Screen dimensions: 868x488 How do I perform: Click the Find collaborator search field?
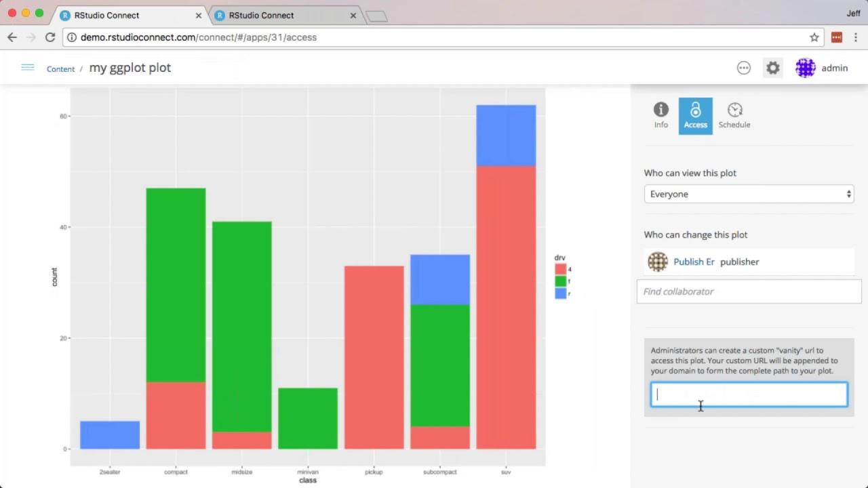pos(749,291)
